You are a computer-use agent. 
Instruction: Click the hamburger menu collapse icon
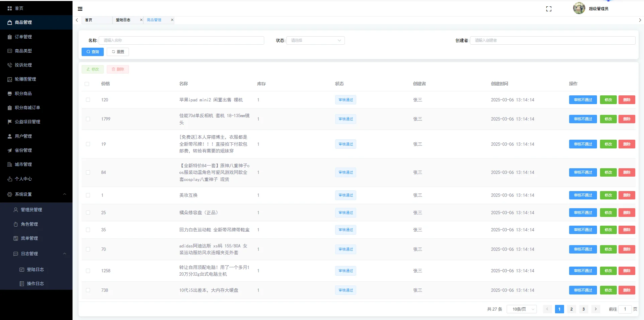[80, 8]
